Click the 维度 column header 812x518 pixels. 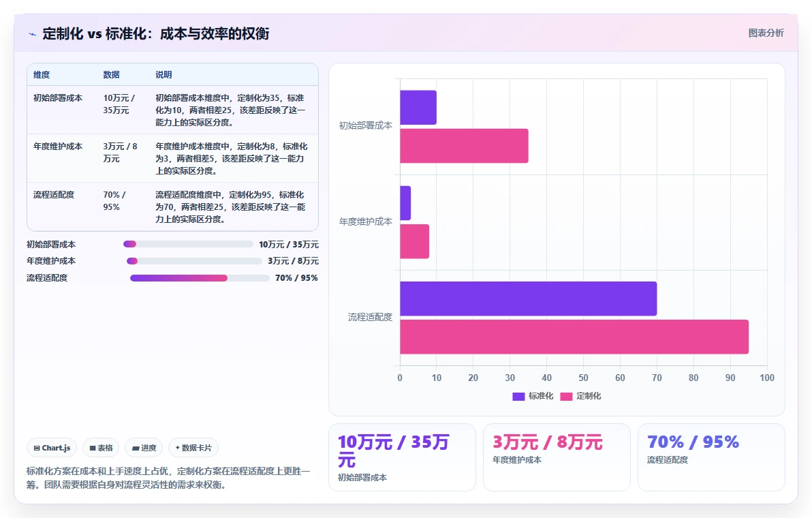coord(42,74)
